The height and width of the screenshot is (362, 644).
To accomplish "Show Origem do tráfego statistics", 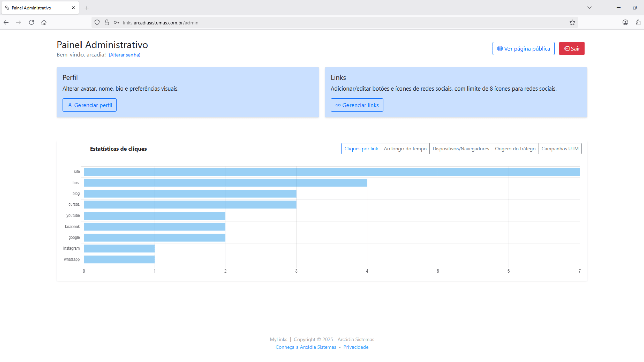I will pyautogui.click(x=515, y=149).
